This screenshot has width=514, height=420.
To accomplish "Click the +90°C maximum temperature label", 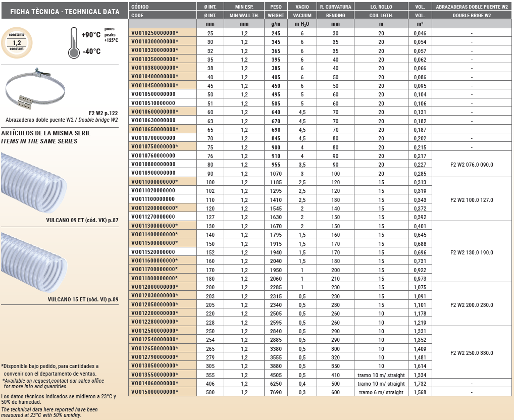I will coord(91,35).
